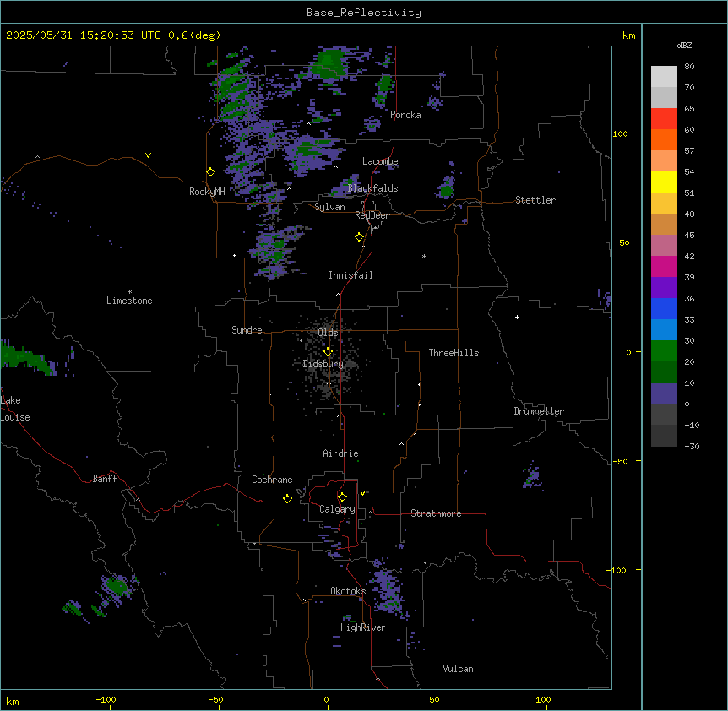
Task: Select the Innisfail label
Action: [350, 275]
